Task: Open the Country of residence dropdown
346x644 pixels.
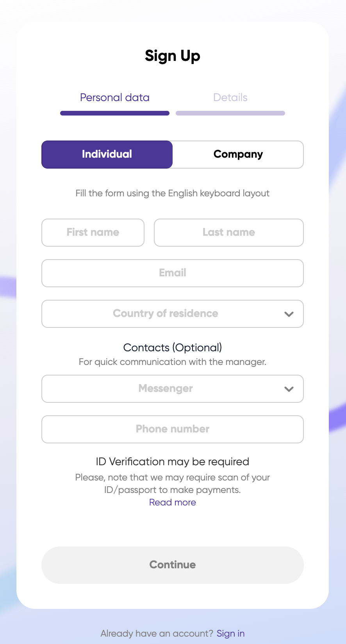Action: 166,314
